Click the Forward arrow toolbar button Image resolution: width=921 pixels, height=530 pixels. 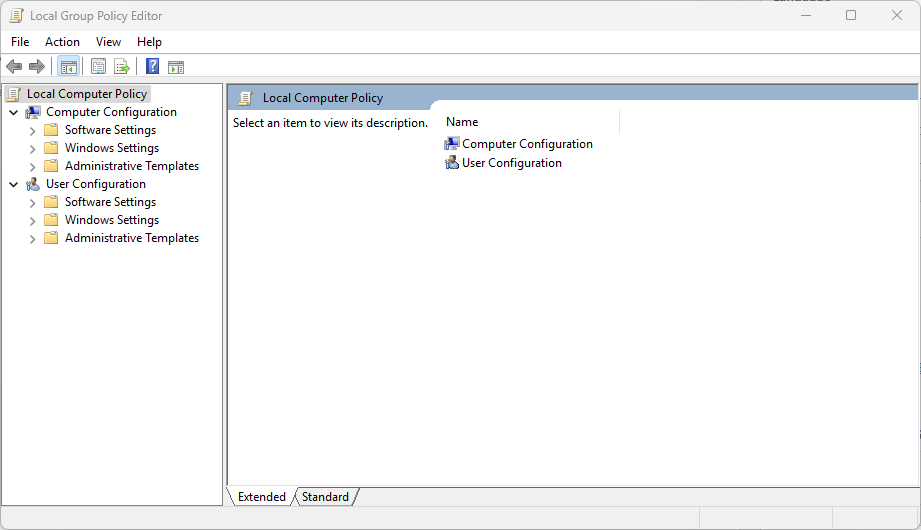tap(37, 67)
